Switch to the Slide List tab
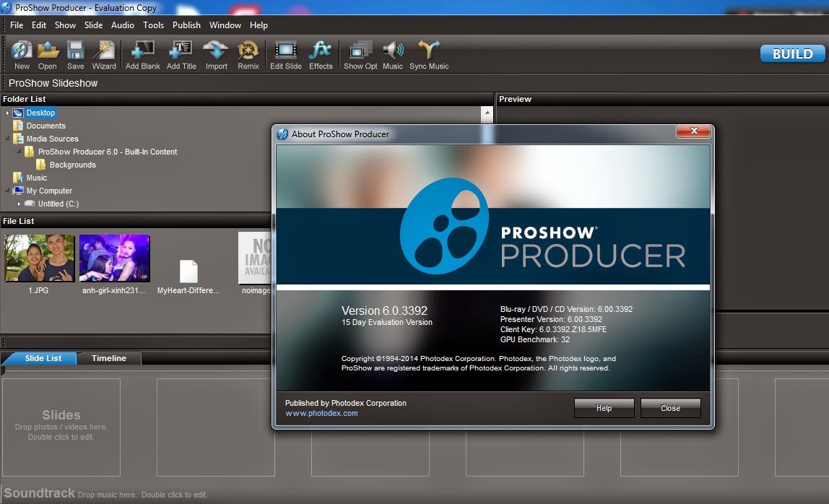Image resolution: width=829 pixels, height=504 pixels. coord(43,358)
